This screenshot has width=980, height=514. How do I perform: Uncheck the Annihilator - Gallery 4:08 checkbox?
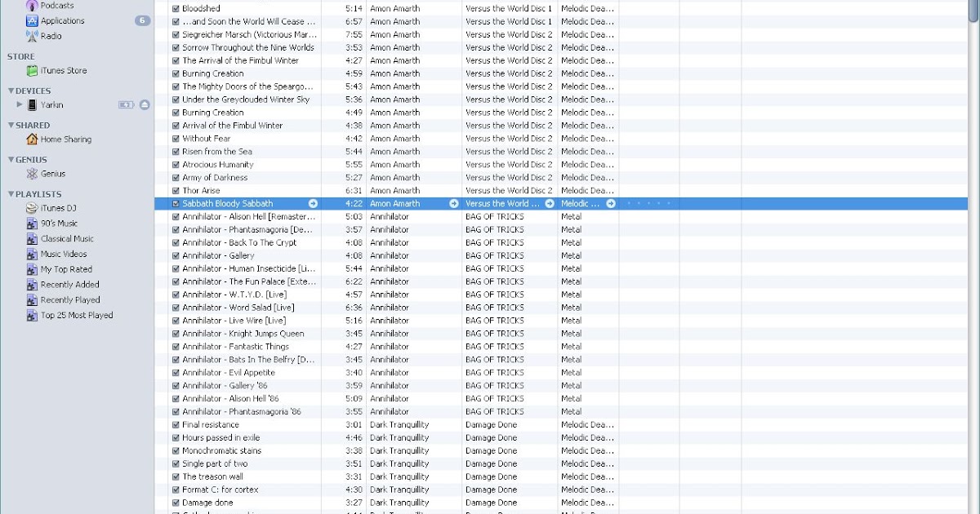[176, 256]
